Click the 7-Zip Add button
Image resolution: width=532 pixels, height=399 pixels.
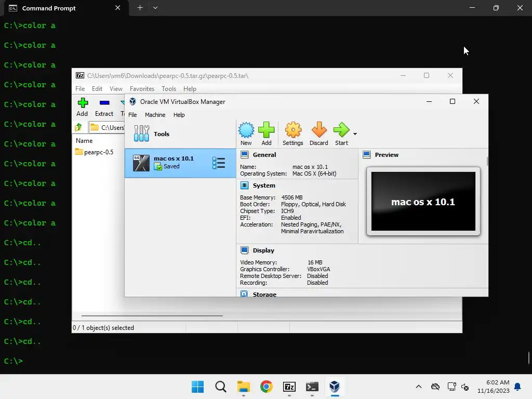[x=82, y=107]
